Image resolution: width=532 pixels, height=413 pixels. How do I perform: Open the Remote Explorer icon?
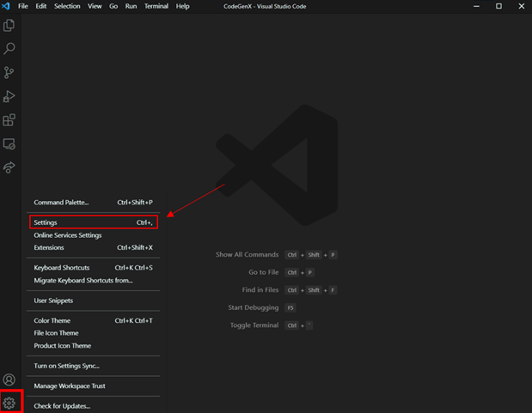coord(9,143)
